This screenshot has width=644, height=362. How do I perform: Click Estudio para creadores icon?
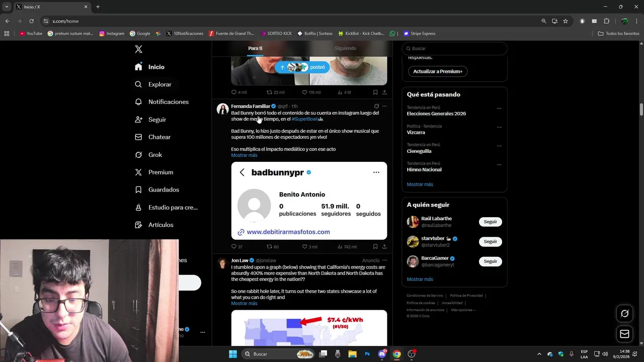point(138,207)
